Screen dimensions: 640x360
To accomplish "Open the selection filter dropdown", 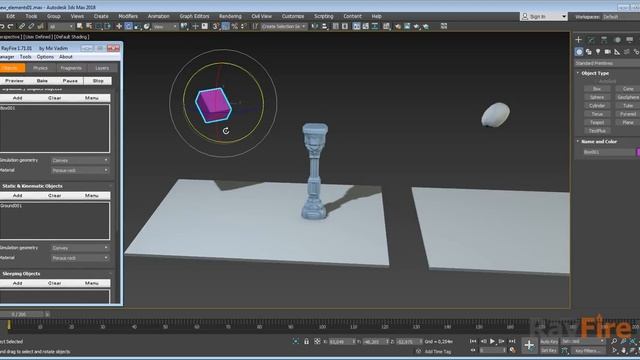I will [x=61, y=26].
